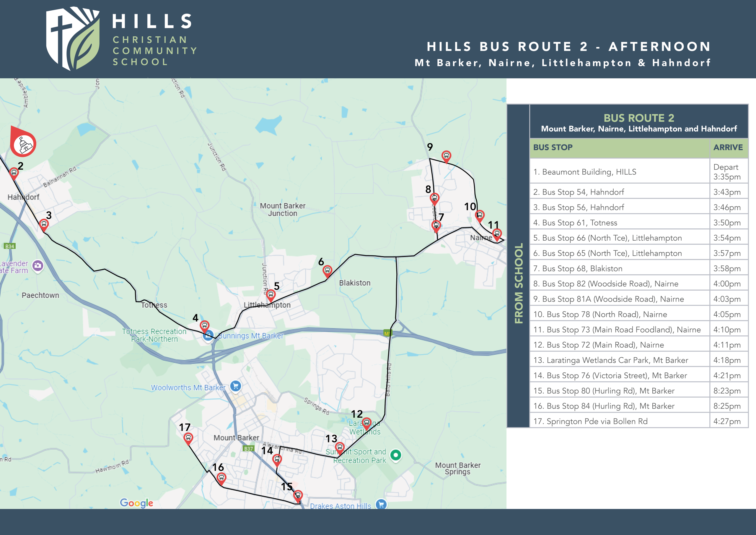The width and height of the screenshot is (756, 535).
Task: Click the 'Hills Bus Route 2 - Afternoon' title
Action: pos(569,46)
